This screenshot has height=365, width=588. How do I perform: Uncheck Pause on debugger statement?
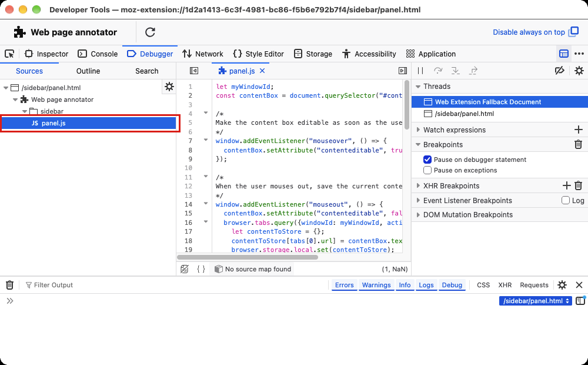(x=427, y=160)
